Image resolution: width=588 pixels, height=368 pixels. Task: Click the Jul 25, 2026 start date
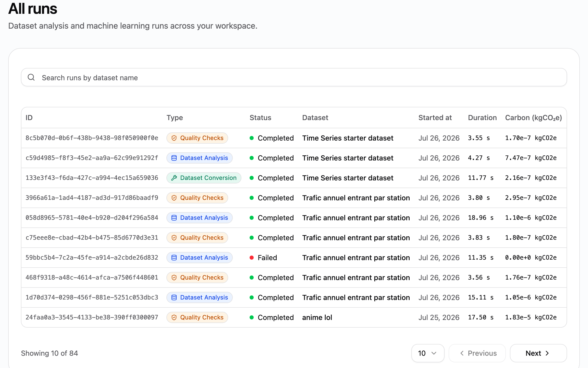pyautogui.click(x=439, y=317)
